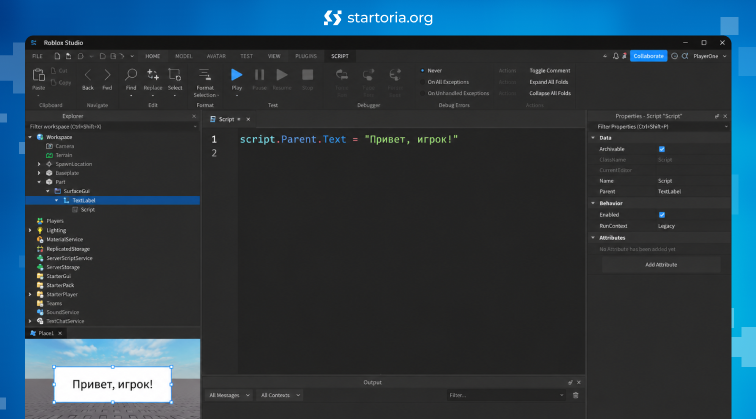Switch to the PLUGINS ribbon tab
The width and height of the screenshot is (756, 419).
coord(306,56)
